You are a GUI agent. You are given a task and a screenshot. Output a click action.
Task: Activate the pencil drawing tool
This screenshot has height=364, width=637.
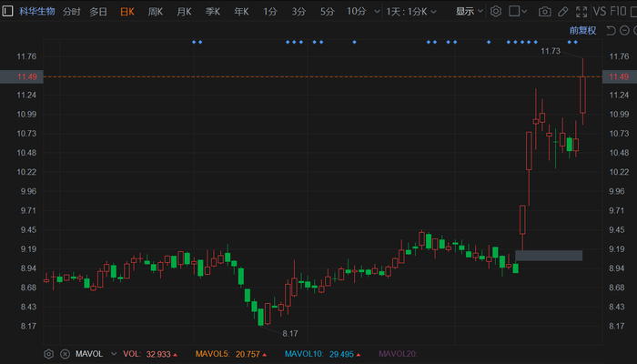(563, 12)
